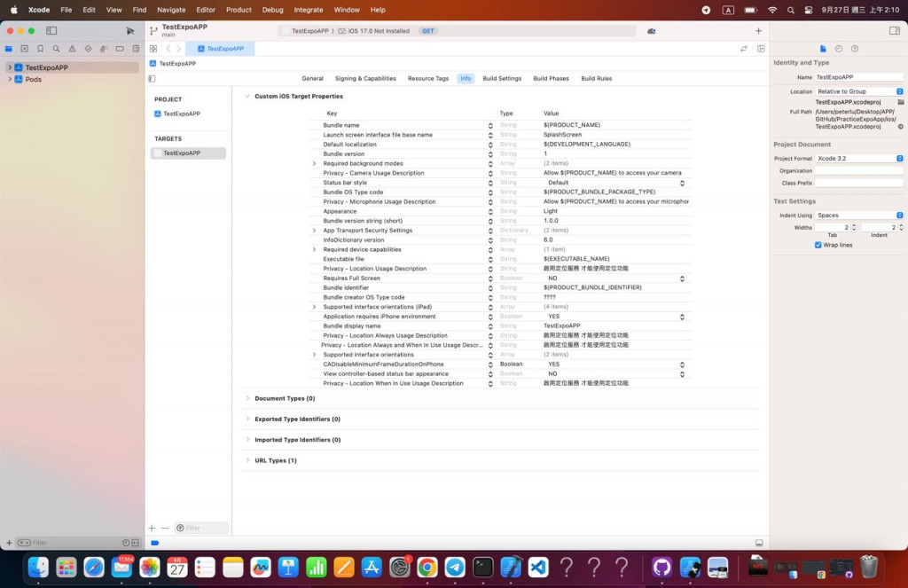Open the Project Format Xcode 3.2 dropdown
The image size is (908, 588).
pyautogui.click(x=858, y=158)
